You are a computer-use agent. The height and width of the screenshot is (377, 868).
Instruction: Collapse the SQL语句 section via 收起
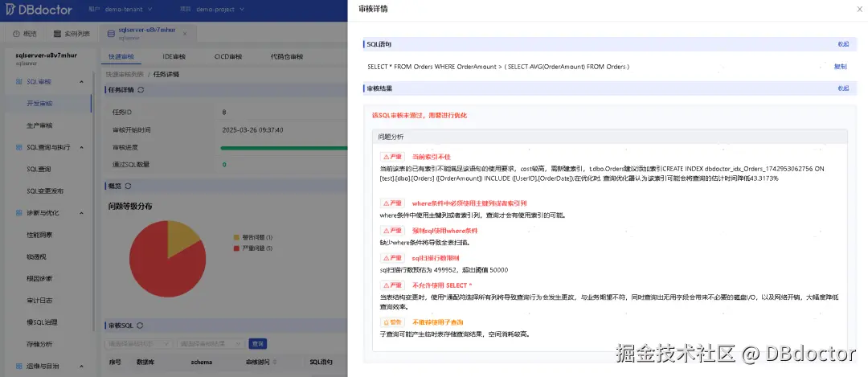point(842,44)
